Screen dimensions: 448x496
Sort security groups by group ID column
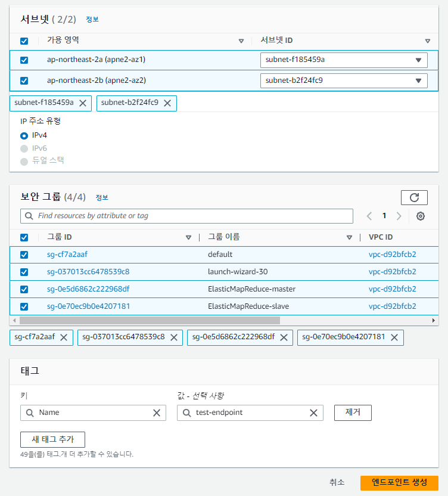(189, 237)
